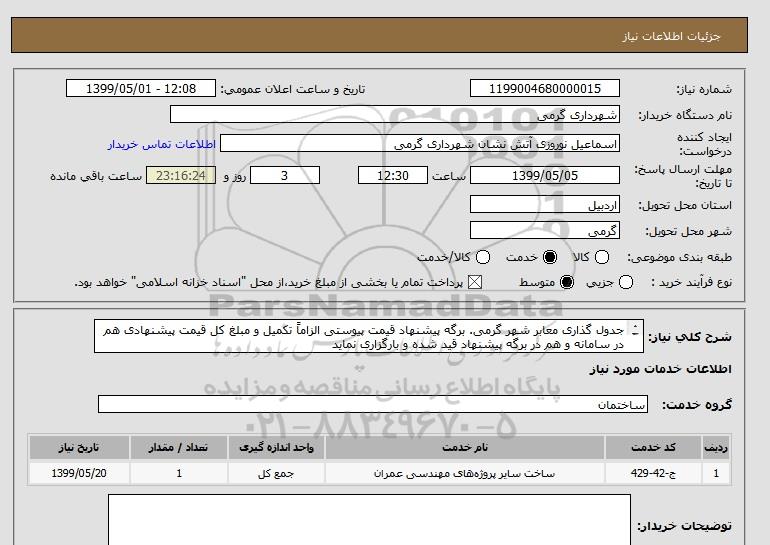Select the خدمت radio button
The width and height of the screenshot is (770, 545).
click(x=550, y=257)
